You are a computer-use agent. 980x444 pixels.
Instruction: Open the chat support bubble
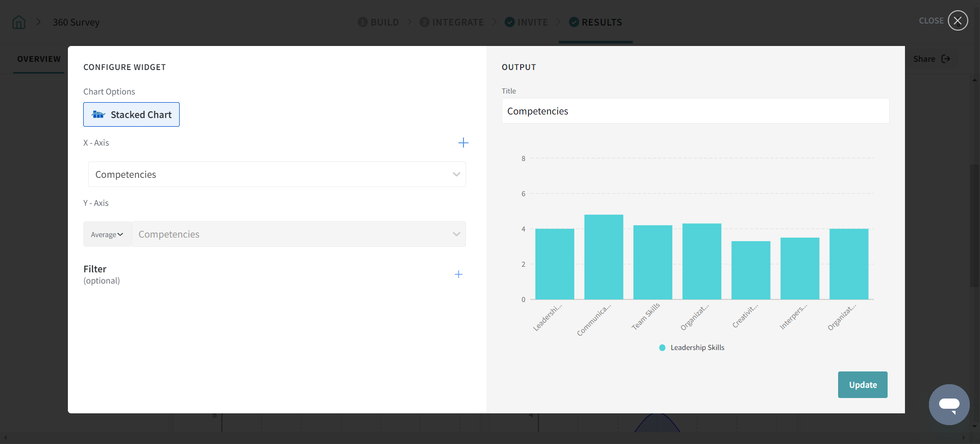[949, 404]
